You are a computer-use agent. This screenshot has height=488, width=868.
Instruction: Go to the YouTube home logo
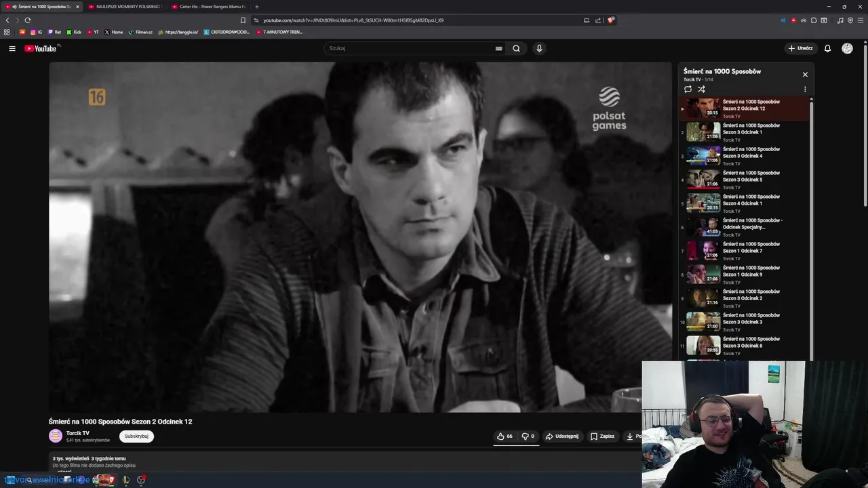pos(41,48)
